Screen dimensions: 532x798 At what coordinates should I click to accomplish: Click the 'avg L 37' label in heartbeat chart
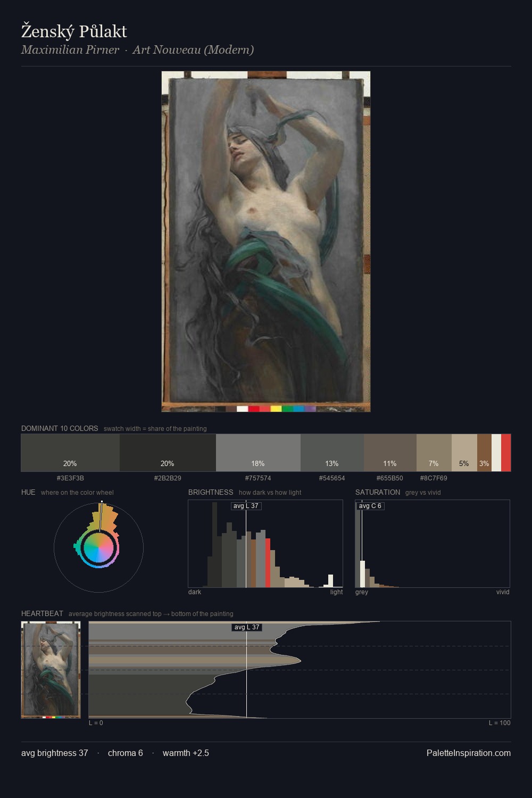click(247, 627)
